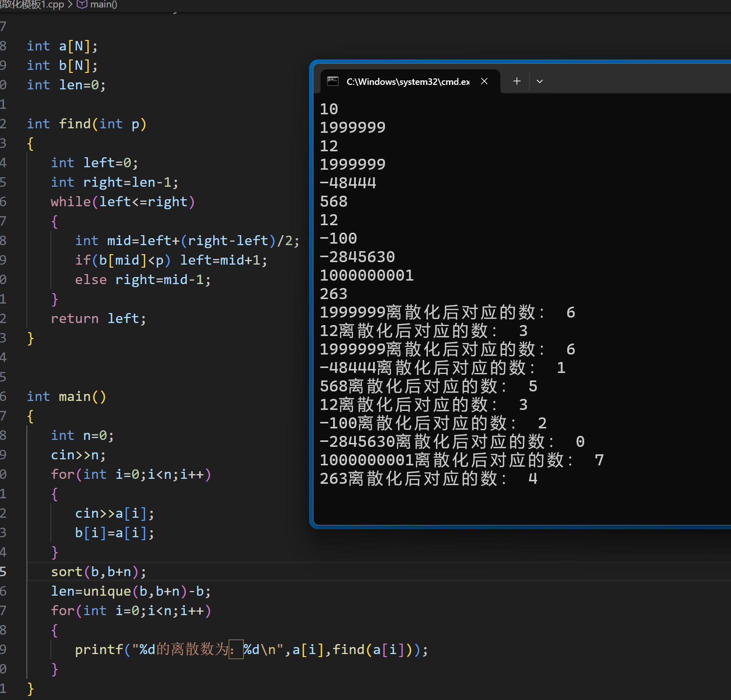The image size is (731, 700).
Task: Click the 'int n=0;' line
Action: tap(82, 435)
